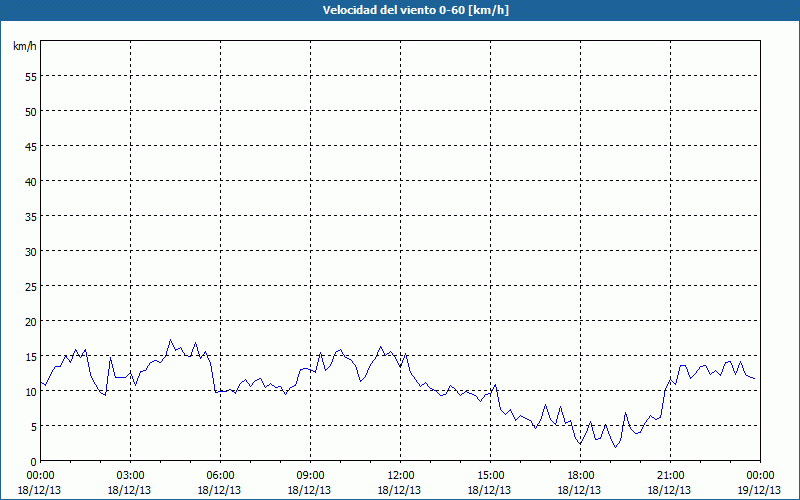Screen dimensions: 800x500
Task: Pick the "18:00" label on the time axis
Action: coord(580,476)
